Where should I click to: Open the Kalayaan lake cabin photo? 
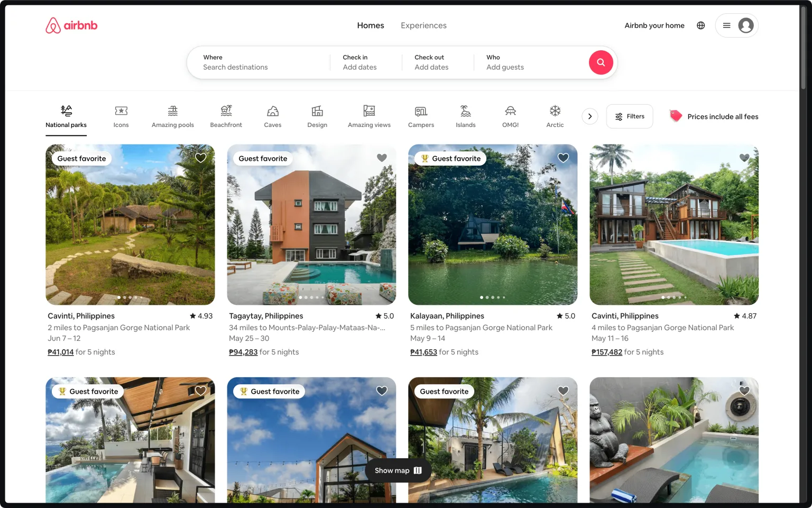click(x=493, y=225)
